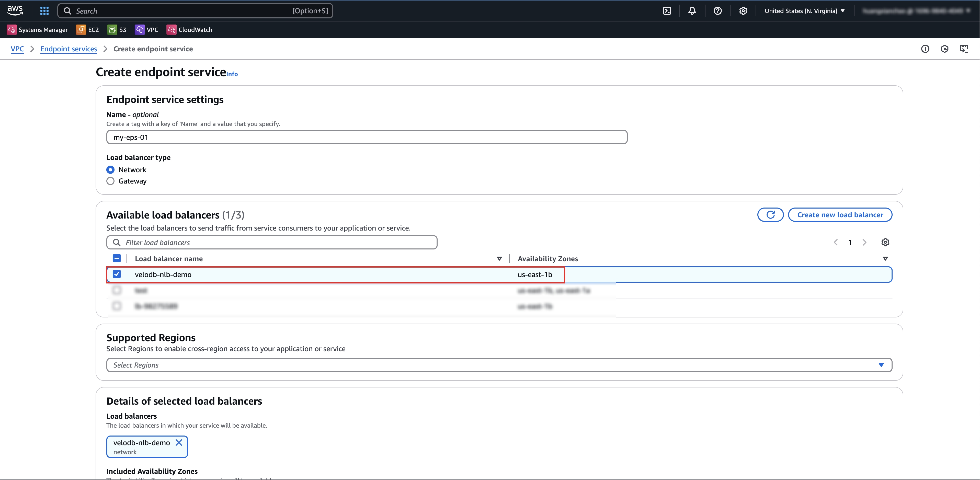Open the CloudWatch favorite shortcut
Image resolution: width=980 pixels, height=480 pixels.
pyautogui.click(x=189, y=30)
